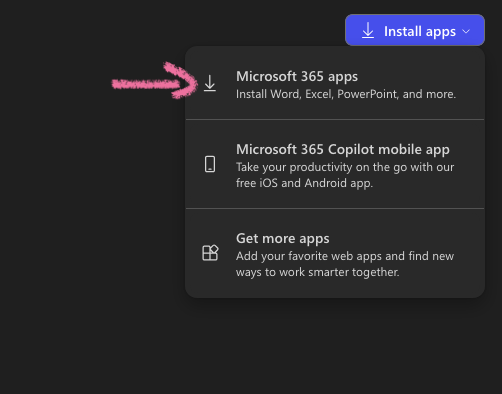The height and width of the screenshot is (394, 502).
Task: Click the download arrow icon beside Microsoft 365 apps
Action: [x=210, y=83]
